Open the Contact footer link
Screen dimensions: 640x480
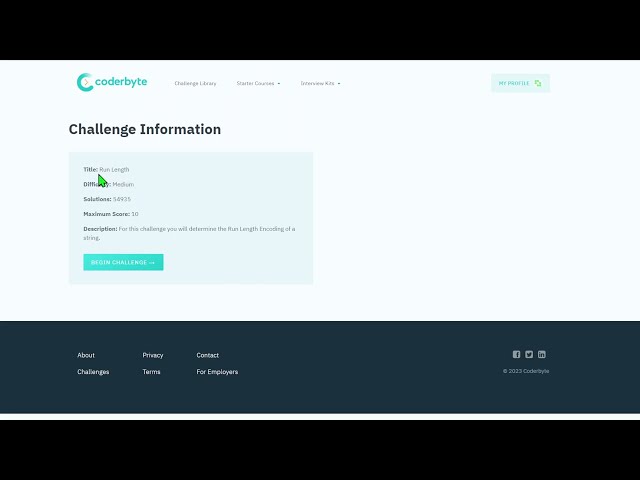[x=207, y=355]
